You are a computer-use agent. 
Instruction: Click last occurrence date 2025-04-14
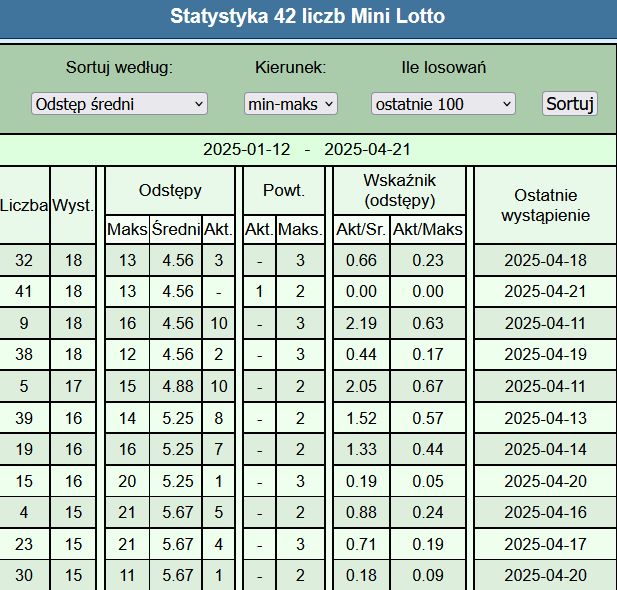545,449
